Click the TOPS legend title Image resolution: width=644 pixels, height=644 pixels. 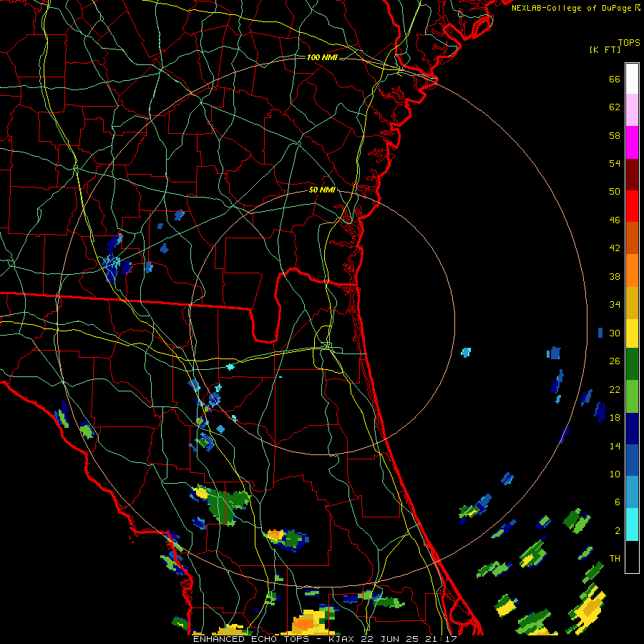click(x=629, y=43)
